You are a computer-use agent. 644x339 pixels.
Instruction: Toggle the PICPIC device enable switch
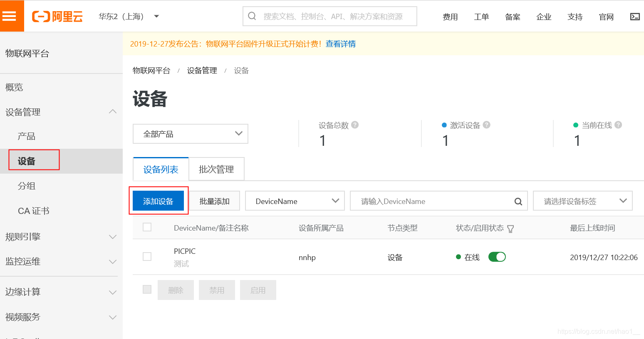(x=497, y=257)
